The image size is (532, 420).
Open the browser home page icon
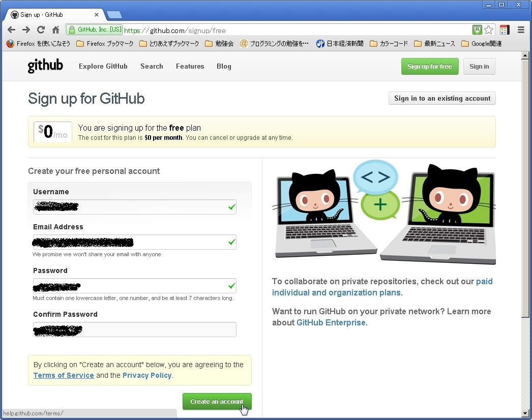click(x=55, y=30)
